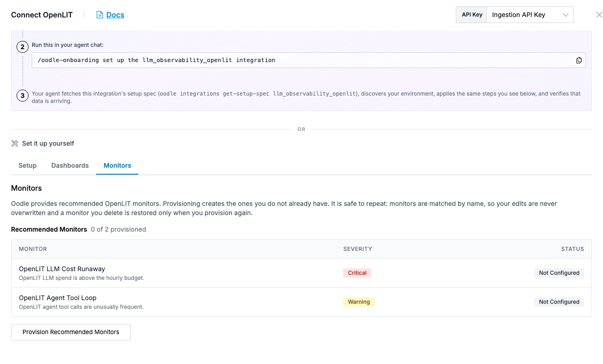
Task: Click the Warning severity badge
Action: pos(359,302)
